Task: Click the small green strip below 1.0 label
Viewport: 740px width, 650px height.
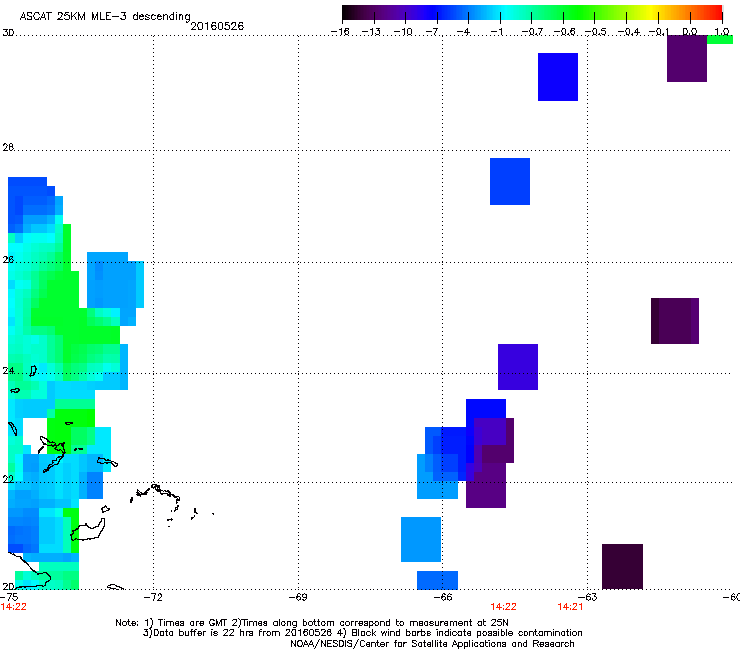Action: point(720,40)
